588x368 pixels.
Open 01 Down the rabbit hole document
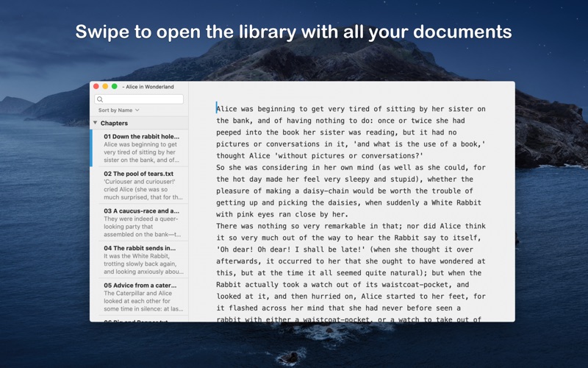139,148
